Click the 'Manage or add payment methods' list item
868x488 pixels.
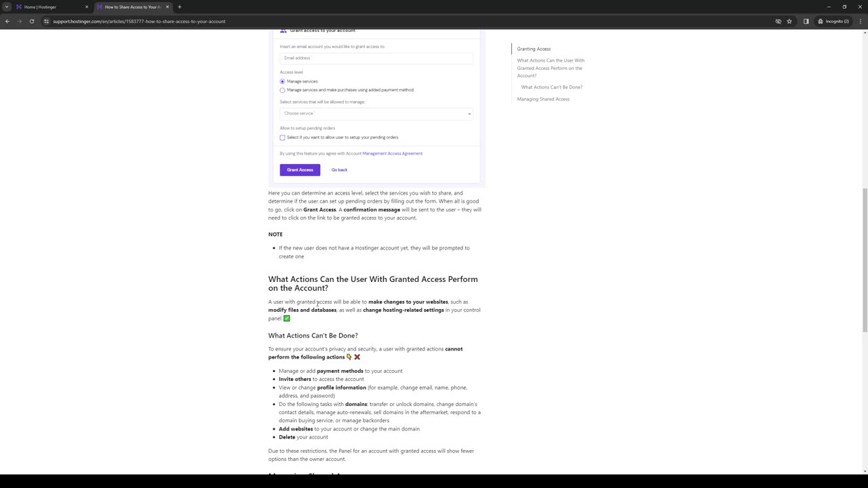340,371
